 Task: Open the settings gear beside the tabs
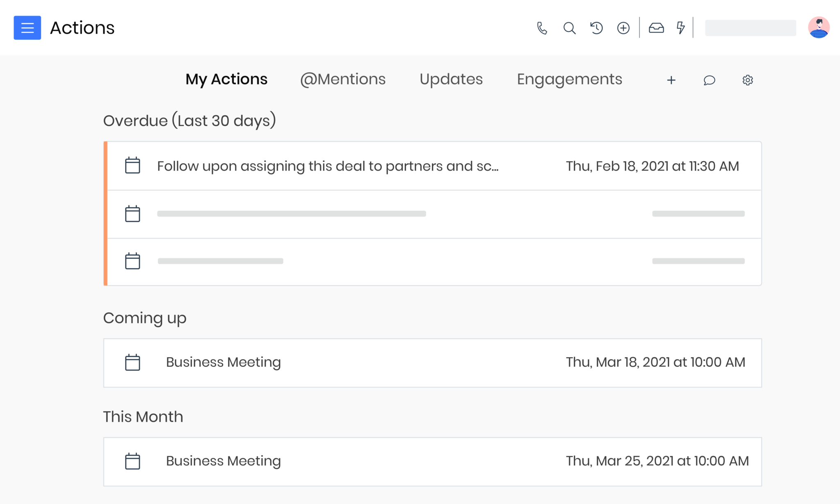747,80
